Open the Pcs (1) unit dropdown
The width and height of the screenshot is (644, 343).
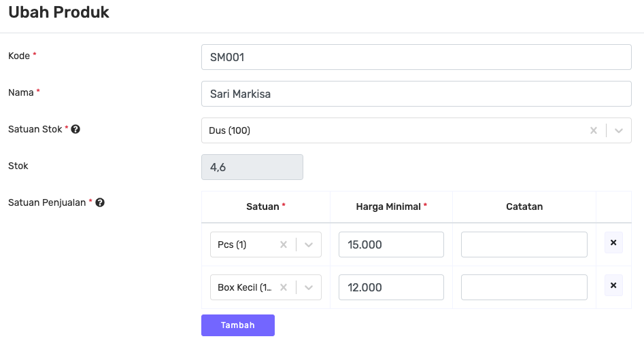point(309,245)
